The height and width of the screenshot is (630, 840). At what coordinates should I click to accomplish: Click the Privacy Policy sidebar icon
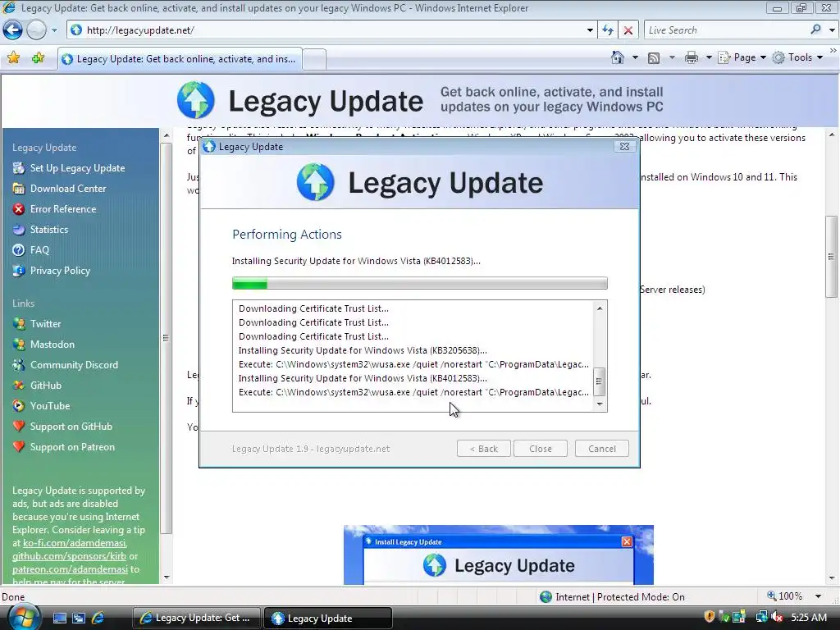click(x=19, y=271)
